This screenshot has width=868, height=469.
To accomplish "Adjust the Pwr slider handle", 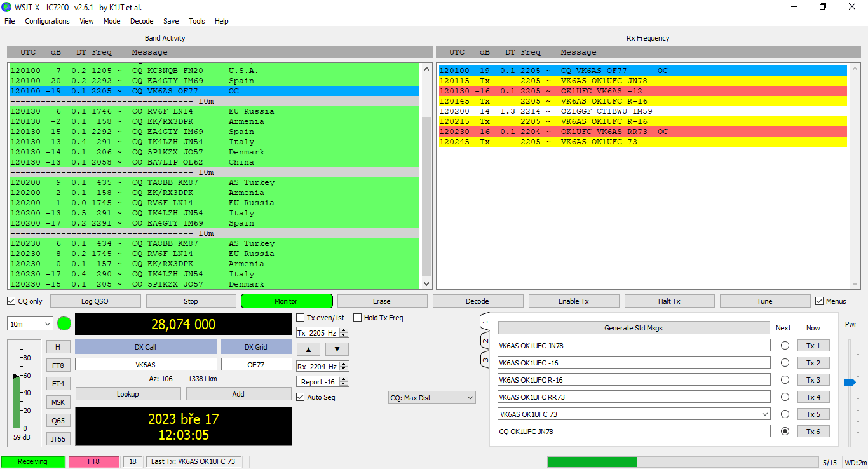I will pos(849,382).
